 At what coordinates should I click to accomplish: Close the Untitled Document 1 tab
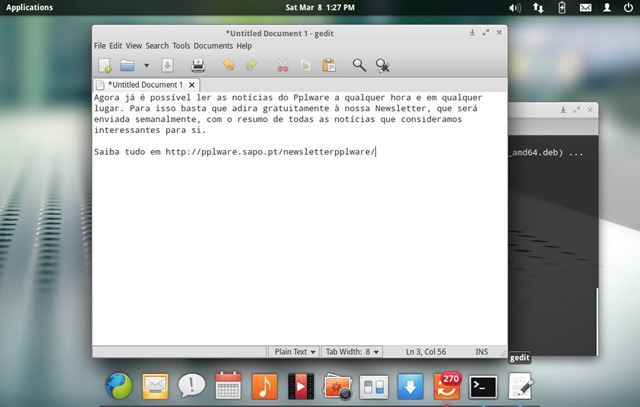point(191,85)
